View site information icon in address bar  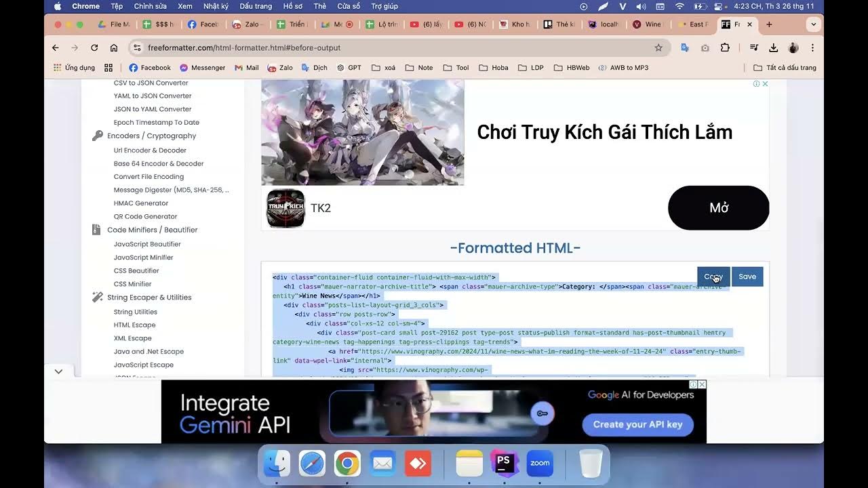tap(137, 47)
